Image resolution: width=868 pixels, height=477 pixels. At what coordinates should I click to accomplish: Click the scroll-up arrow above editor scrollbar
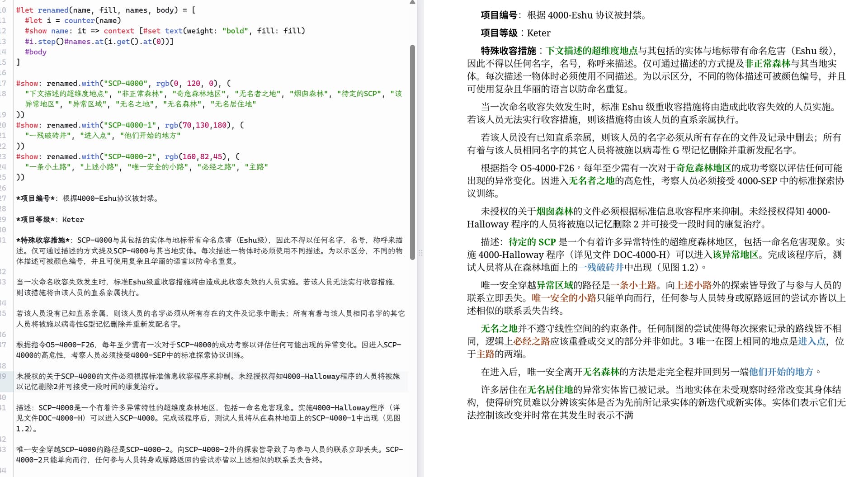click(412, 2)
